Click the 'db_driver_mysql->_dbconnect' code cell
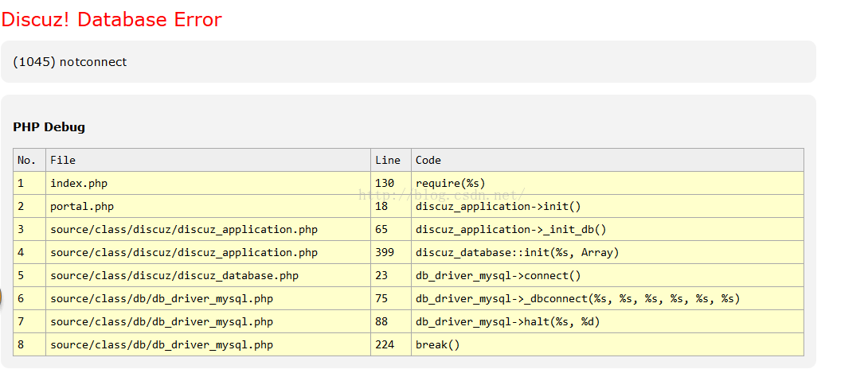Image resolution: width=868 pixels, height=373 pixels. point(608,299)
